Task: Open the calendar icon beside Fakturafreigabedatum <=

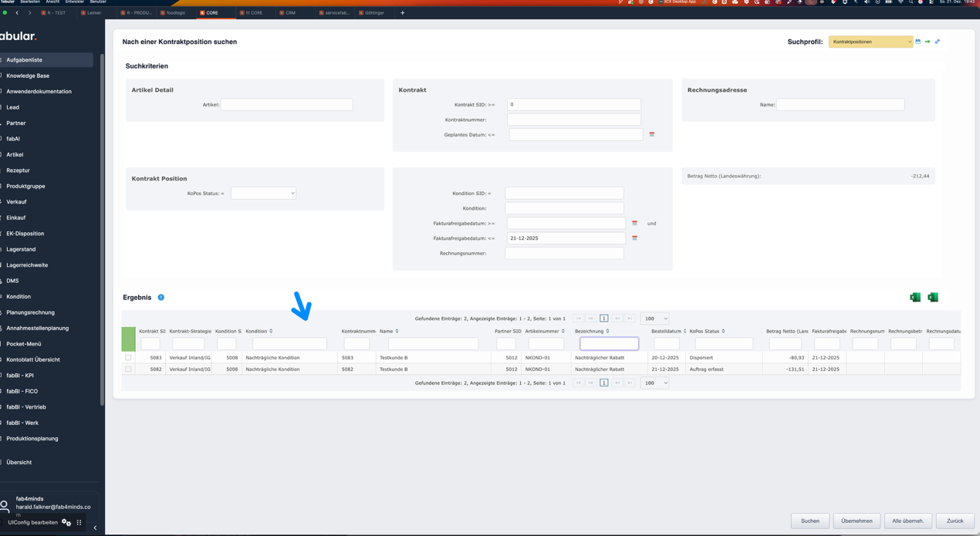Action: pyautogui.click(x=634, y=238)
